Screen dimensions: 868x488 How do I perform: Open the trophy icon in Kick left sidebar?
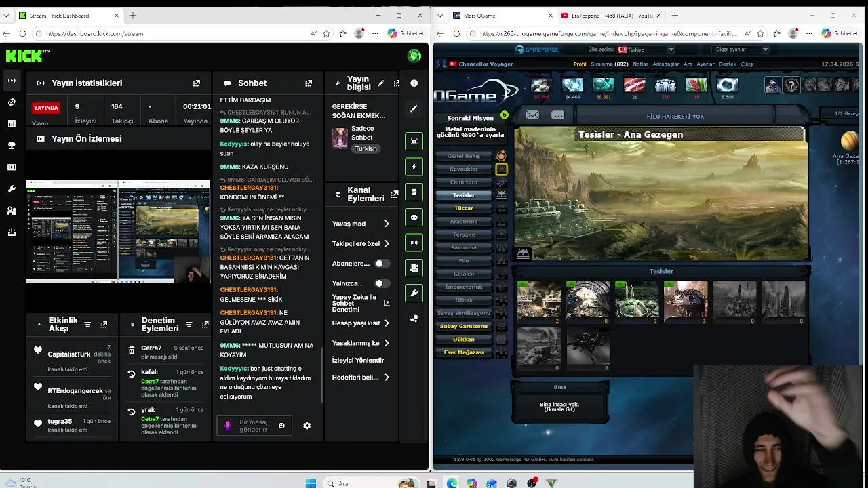pos(12,145)
